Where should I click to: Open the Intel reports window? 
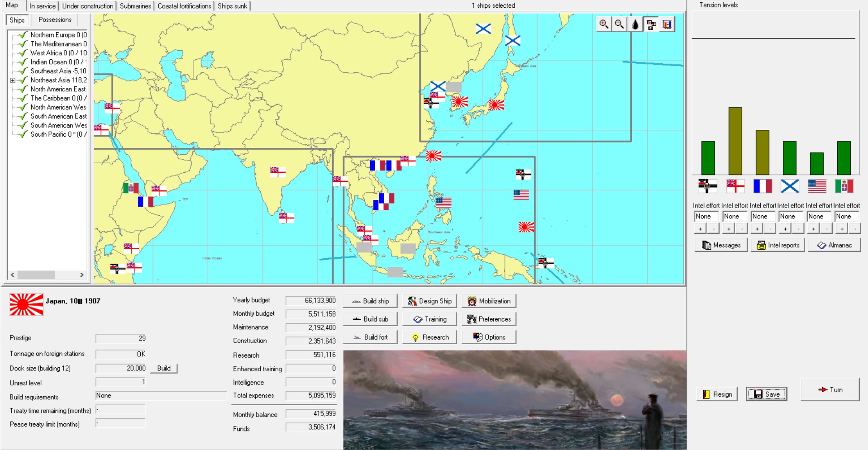point(778,245)
